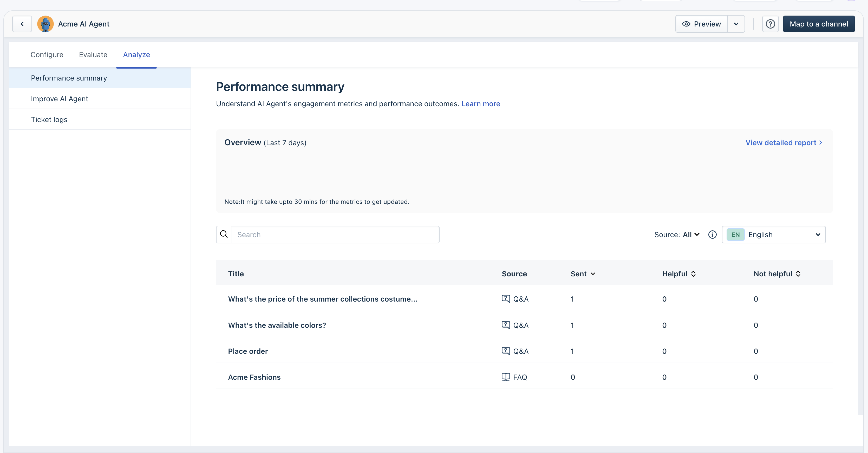Switch to the Configure tab

(x=47, y=55)
